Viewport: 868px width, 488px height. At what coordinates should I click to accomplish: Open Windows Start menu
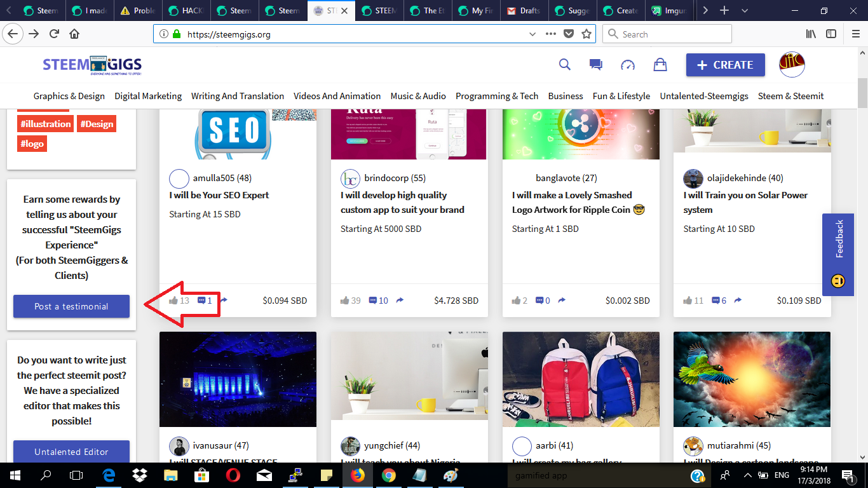[15, 475]
